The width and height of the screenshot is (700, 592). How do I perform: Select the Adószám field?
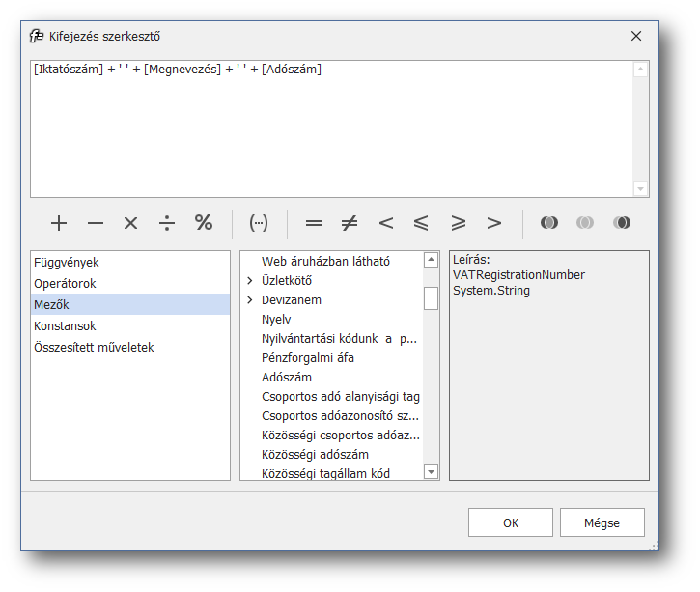[287, 377]
